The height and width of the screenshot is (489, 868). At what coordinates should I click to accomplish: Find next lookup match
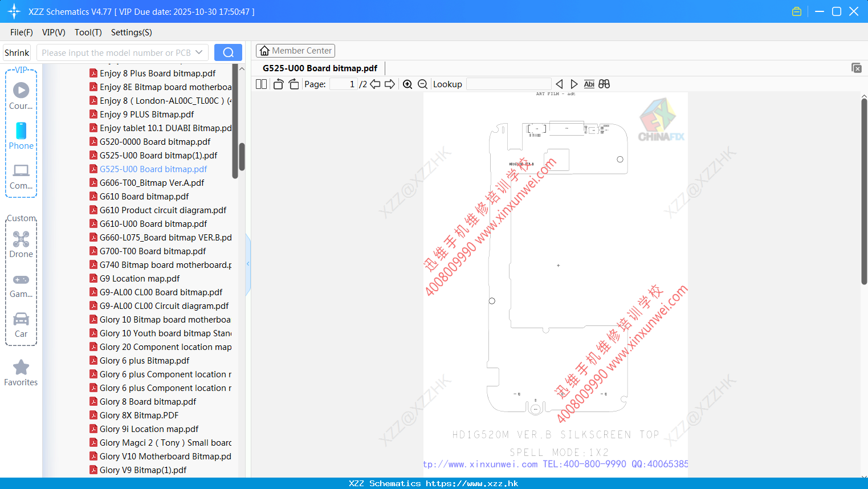[574, 84]
